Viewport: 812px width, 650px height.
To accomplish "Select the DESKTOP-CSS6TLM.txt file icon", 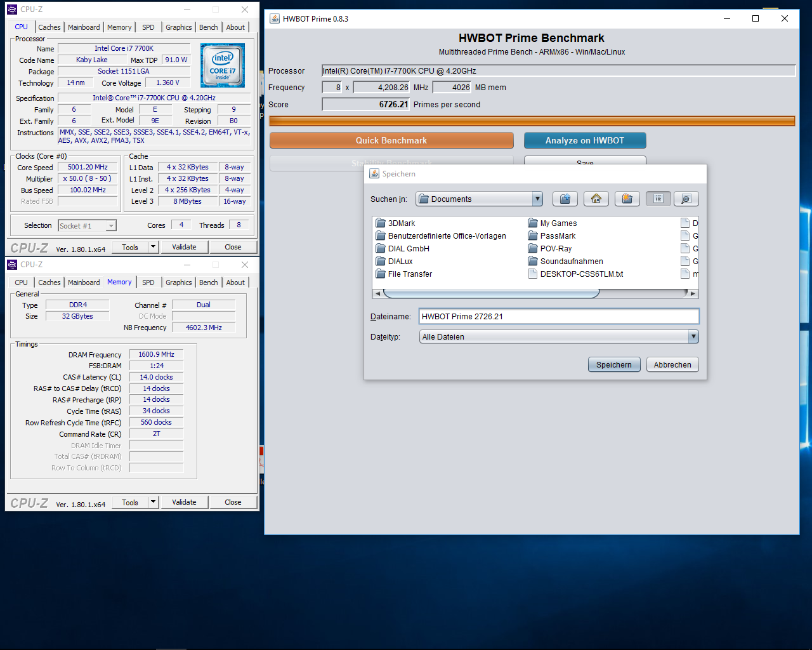I will 533,274.
